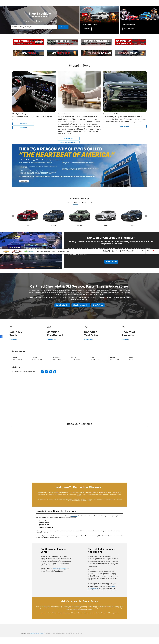Image resolution: width=159 pixels, height=644 pixels.
Task: Open the 2025 Equinox savings banner
Action: (x=63, y=42)
